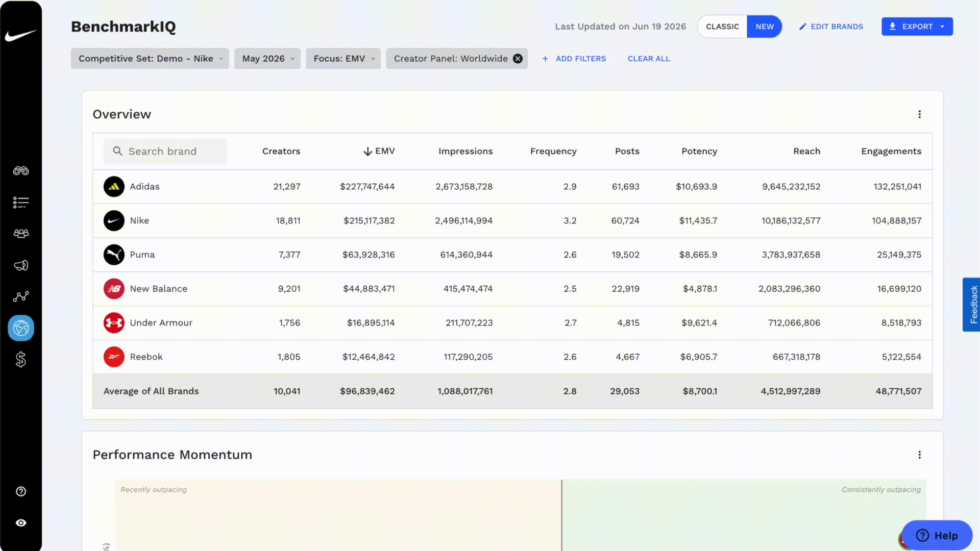Click the Search brand input field

point(165,152)
